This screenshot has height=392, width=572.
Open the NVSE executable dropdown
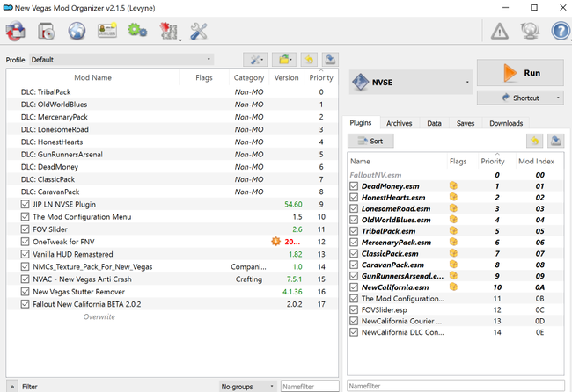pos(411,83)
